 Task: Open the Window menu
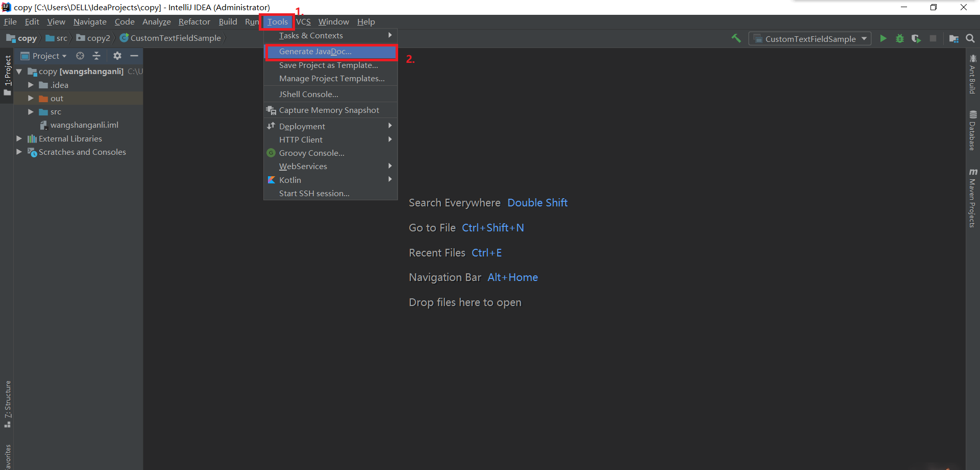tap(334, 21)
